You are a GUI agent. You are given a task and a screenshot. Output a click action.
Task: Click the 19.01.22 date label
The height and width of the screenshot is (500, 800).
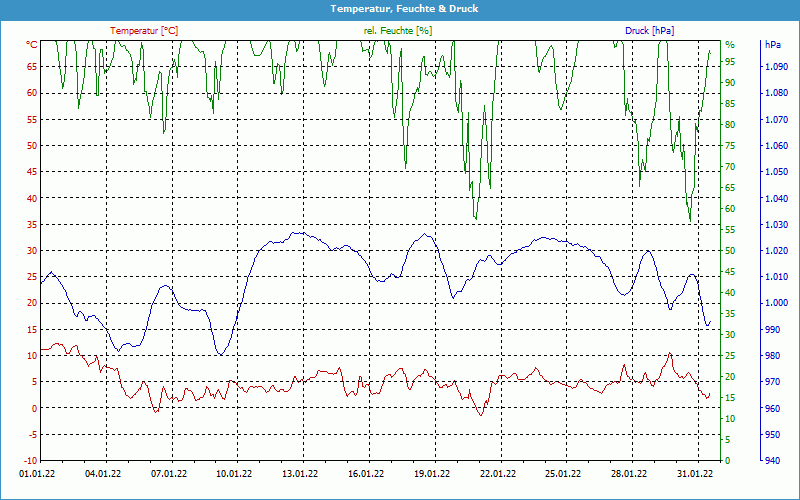[432, 475]
